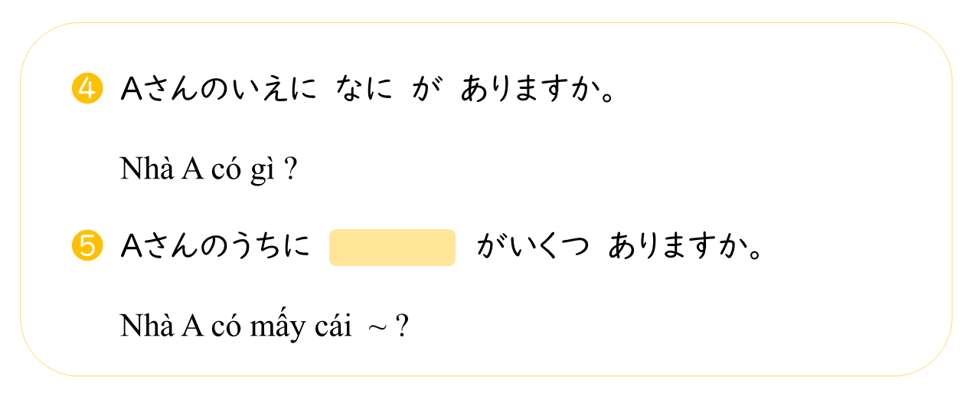
Task: Click the question mark after 'gì'
Action: pos(289,170)
